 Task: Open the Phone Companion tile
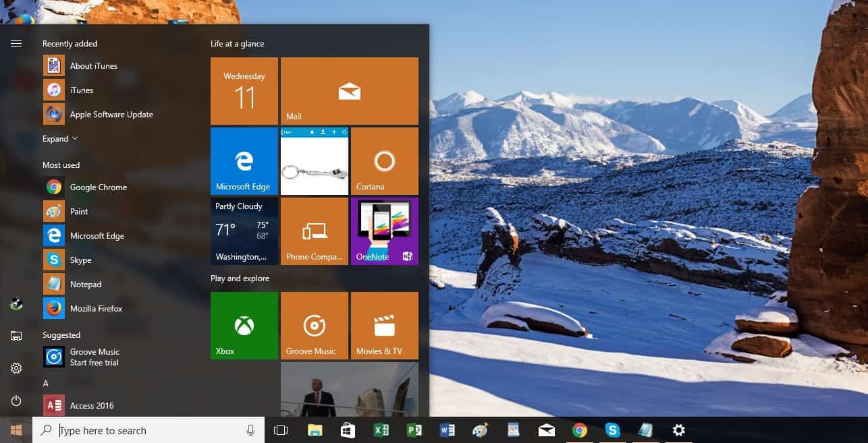pos(315,231)
